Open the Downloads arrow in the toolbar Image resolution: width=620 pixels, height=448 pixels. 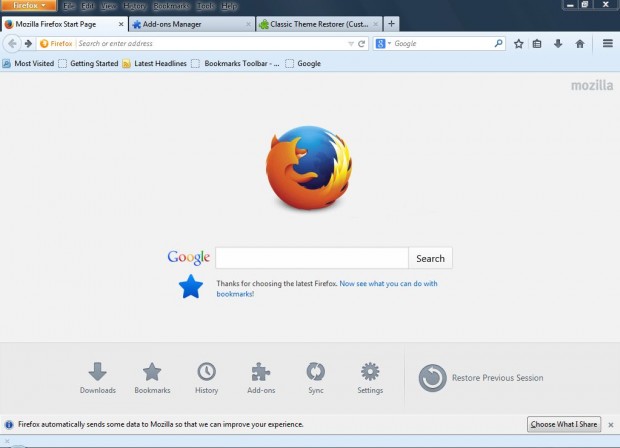pos(558,43)
